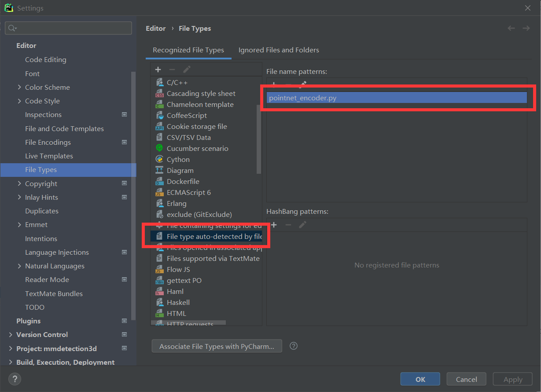
Task: Open the TextMate Bundles settings page
Action: tap(54, 293)
